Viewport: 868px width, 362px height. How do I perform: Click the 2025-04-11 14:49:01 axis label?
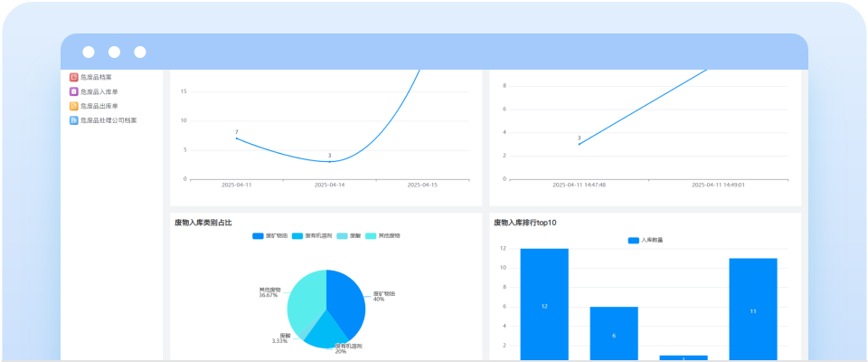(718, 186)
